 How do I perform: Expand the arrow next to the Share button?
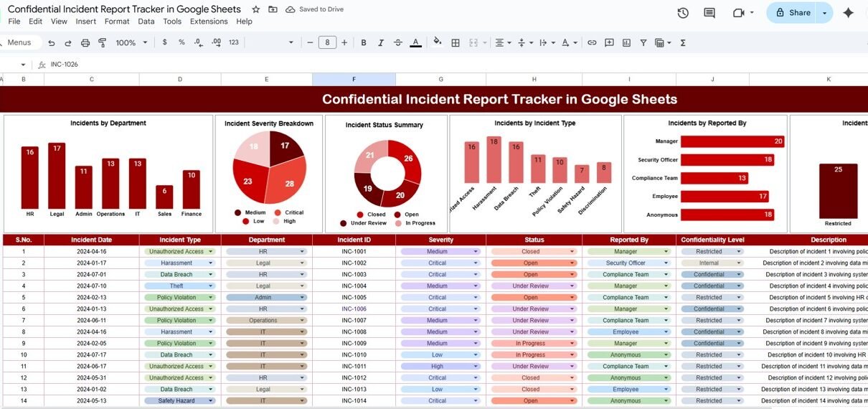824,13
